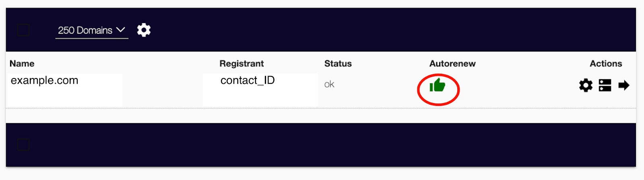The width and height of the screenshot is (644, 180).
Task: Open the 250 Domains dropdown
Action: [x=92, y=31]
